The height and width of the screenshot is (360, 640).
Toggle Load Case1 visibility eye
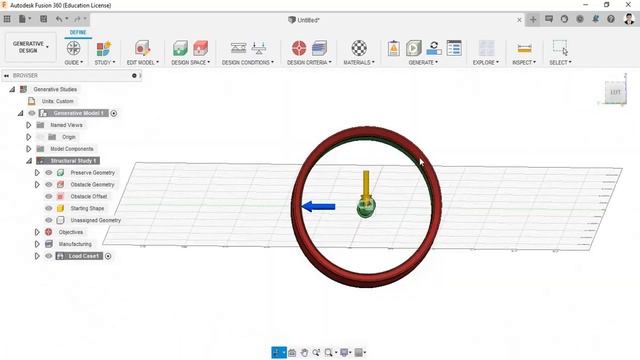pos(49,256)
